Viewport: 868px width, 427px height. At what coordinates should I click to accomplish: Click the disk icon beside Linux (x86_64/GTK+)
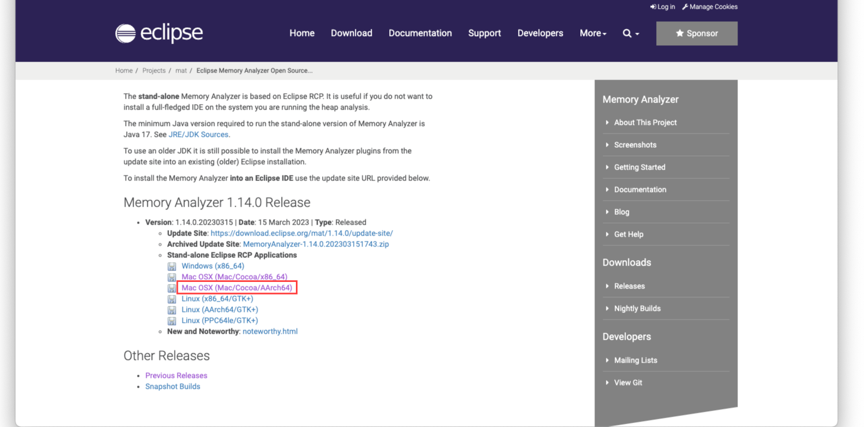tap(172, 299)
